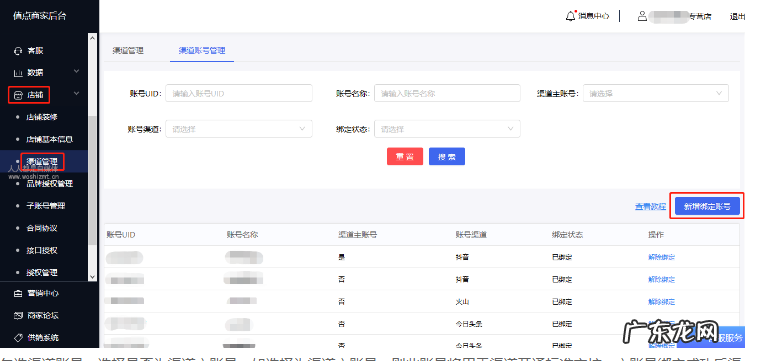Click 解除绑定 in the first 抖音 row
Viewport: 757px width, 361px height.
tap(661, 257)
